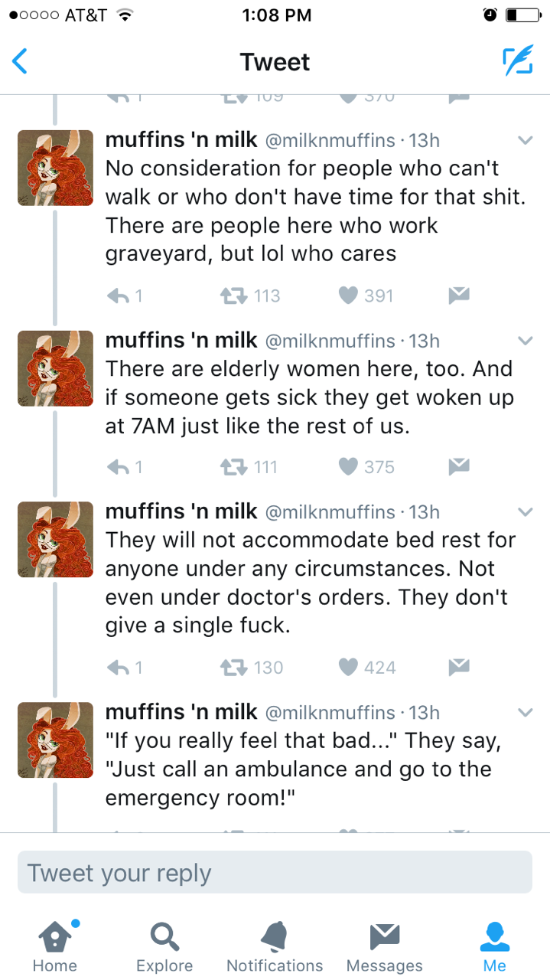Tap the "Tweet your reply" field
The image size is (550, 980).
point(275,873)
